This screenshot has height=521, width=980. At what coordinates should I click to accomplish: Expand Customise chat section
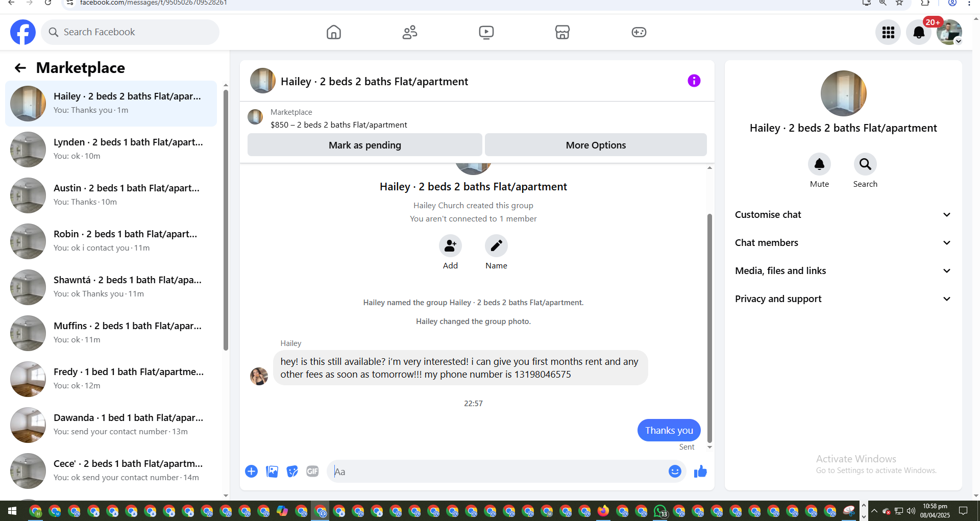[843, 215]
